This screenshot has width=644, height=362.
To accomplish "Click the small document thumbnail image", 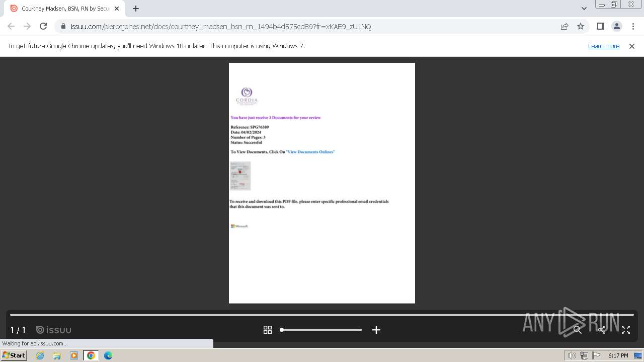I will [240, 175].
